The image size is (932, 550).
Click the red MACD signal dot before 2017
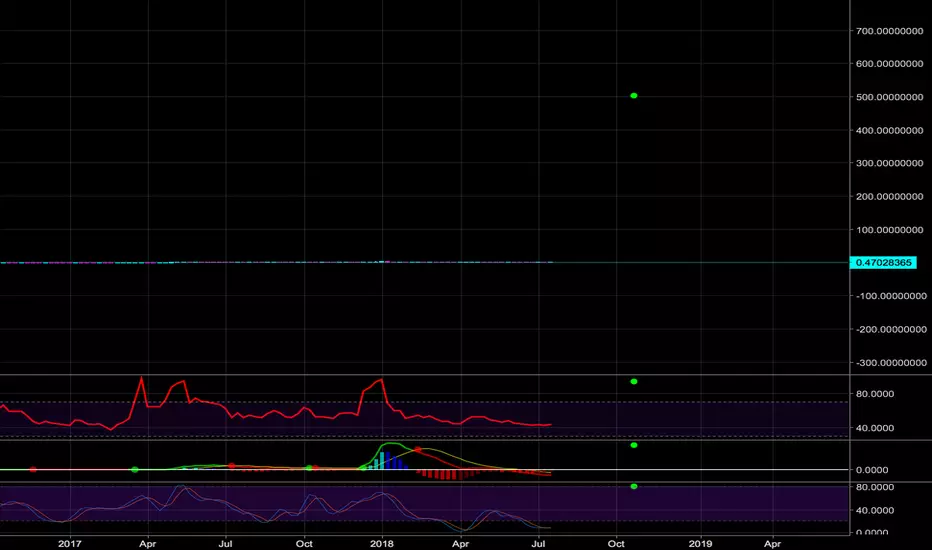point(33,470)
